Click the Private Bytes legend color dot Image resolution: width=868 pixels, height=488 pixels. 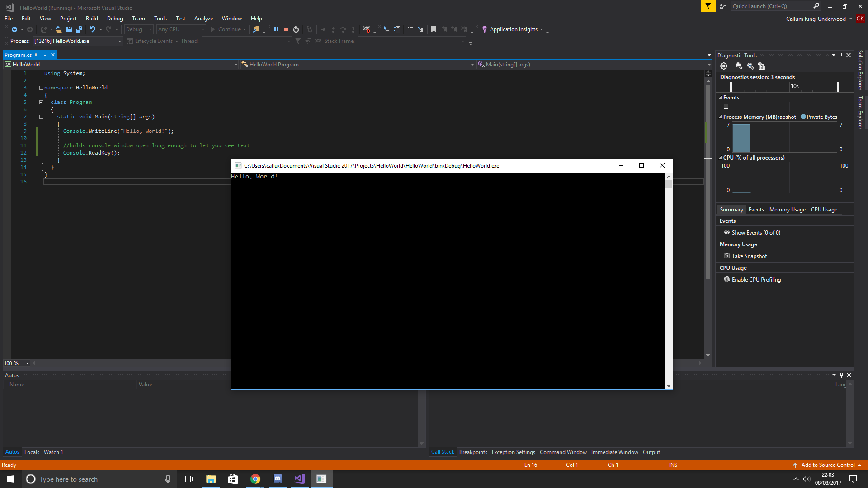tap(803, 117)
